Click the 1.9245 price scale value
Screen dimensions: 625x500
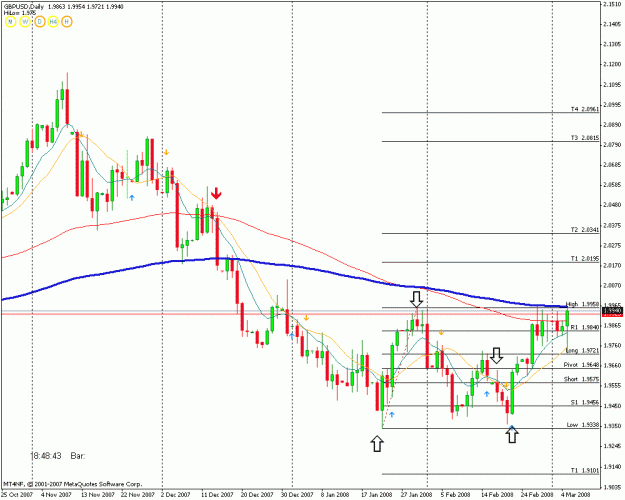pyautogui.click(x=613, y=446)
